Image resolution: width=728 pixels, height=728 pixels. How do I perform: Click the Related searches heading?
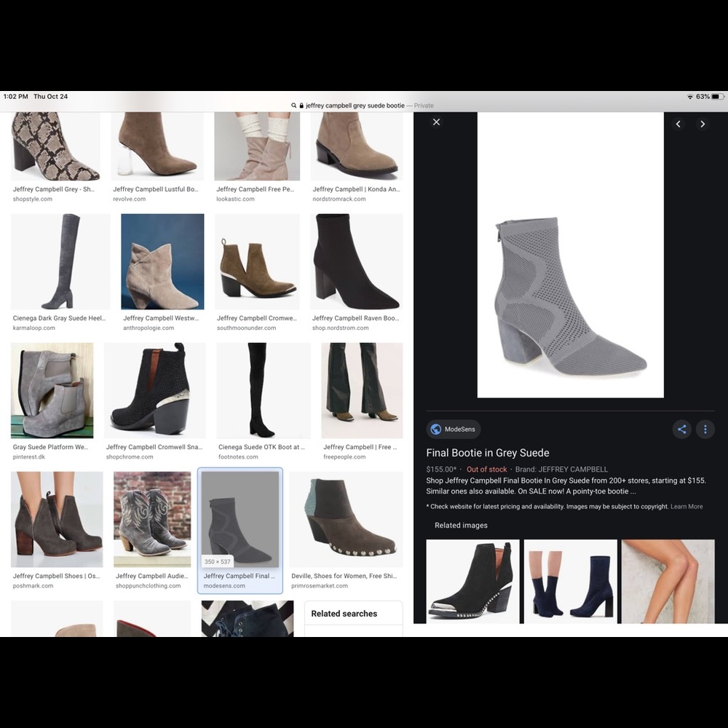344,613
